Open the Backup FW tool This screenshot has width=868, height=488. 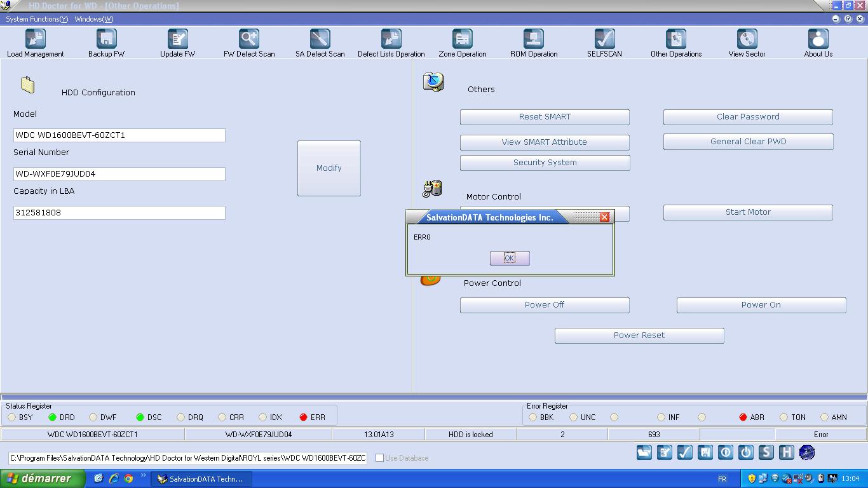pyautogui.click(x=107, y=43)
